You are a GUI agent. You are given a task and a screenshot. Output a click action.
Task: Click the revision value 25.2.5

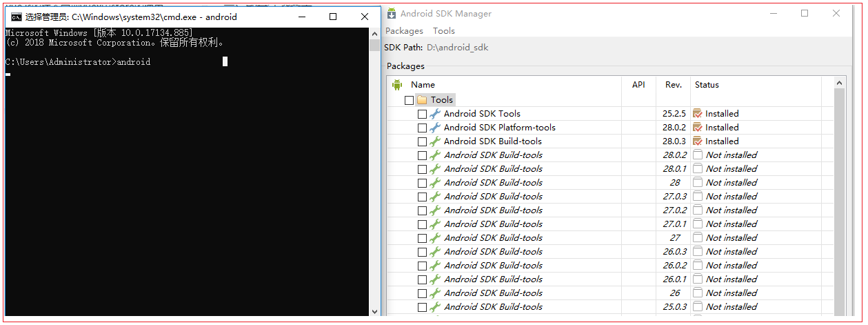pyautogui.click(x=674, y=114)
